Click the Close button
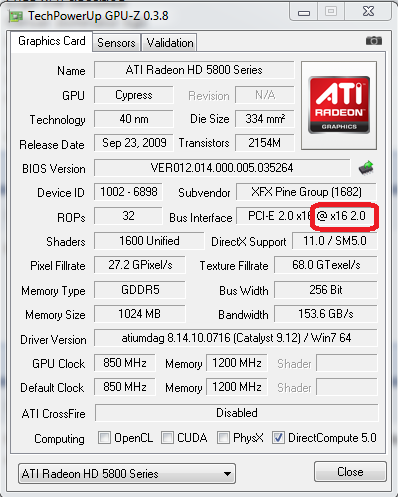416x503 pixels. 350,472
